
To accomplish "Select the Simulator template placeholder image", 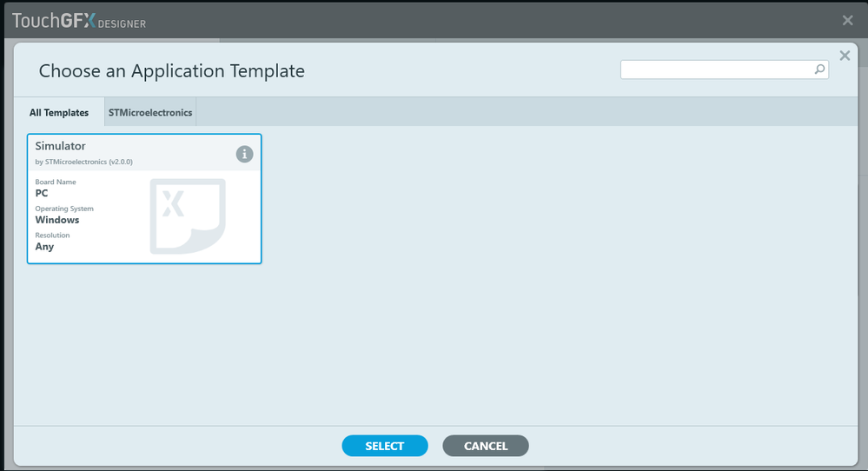I will coord(188,216).
